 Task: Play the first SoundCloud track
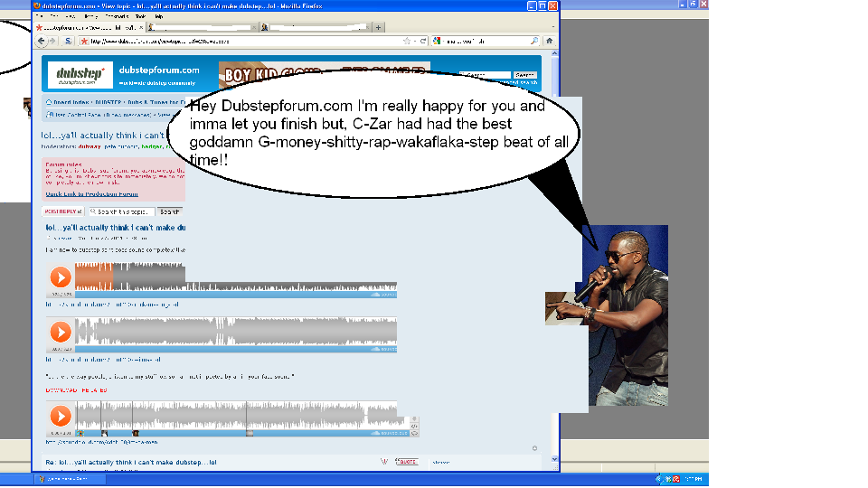tap(61, 277)
